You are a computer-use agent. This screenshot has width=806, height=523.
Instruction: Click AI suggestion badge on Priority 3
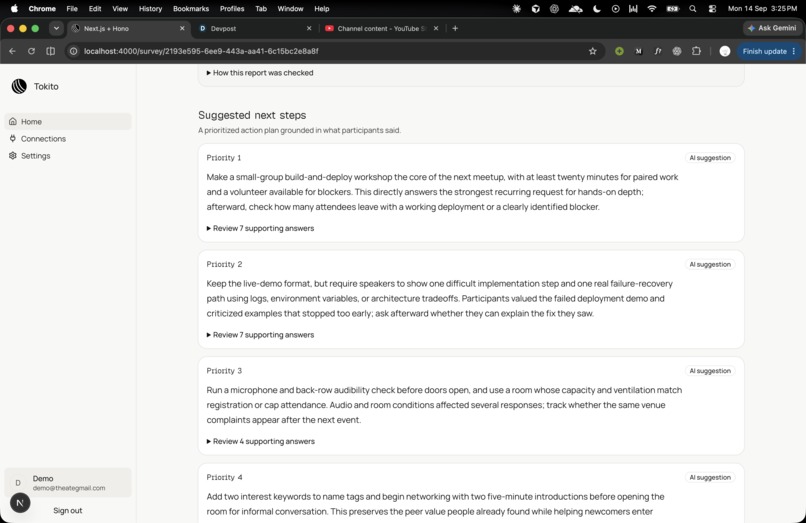coord(710,371)
